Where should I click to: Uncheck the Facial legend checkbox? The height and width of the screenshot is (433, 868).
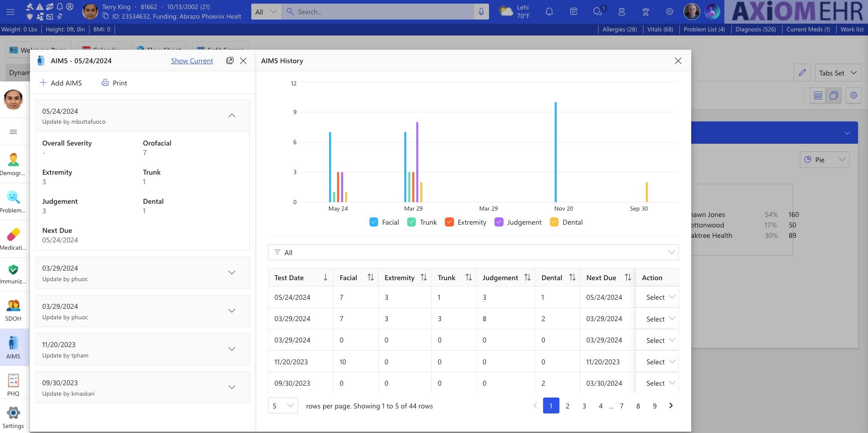click(x=374, y=222)
